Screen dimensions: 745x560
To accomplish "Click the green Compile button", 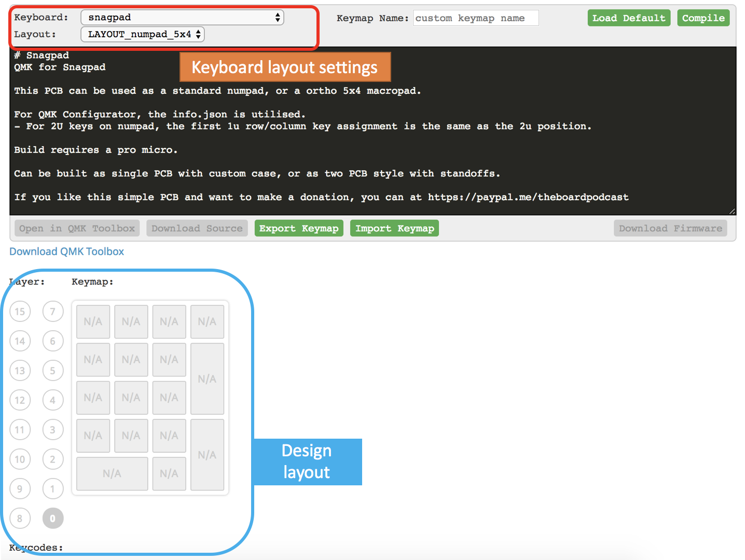I will (x=703, y=18).
